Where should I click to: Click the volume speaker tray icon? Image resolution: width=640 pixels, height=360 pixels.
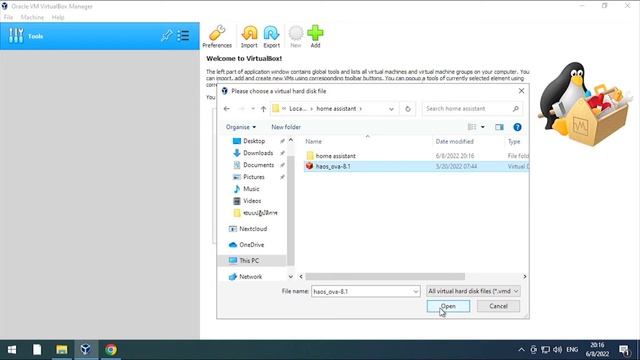coord(557,350)
